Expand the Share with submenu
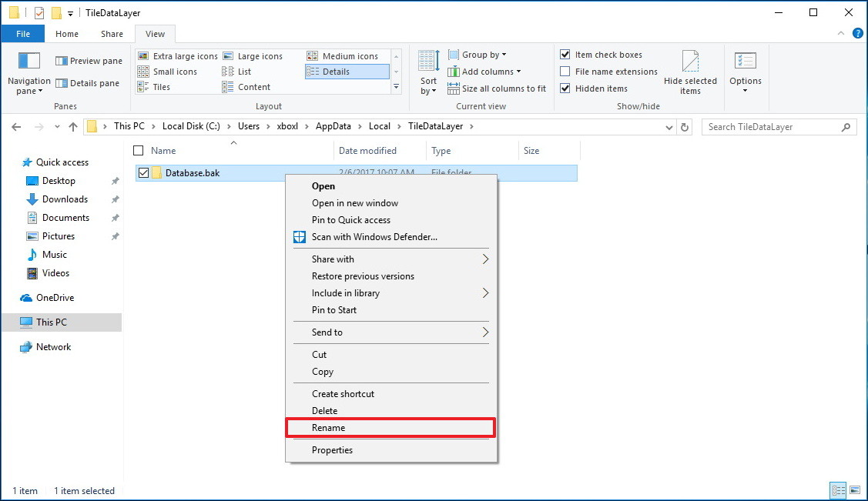Screen dimensions: 868x501 [x=332, y=259]
